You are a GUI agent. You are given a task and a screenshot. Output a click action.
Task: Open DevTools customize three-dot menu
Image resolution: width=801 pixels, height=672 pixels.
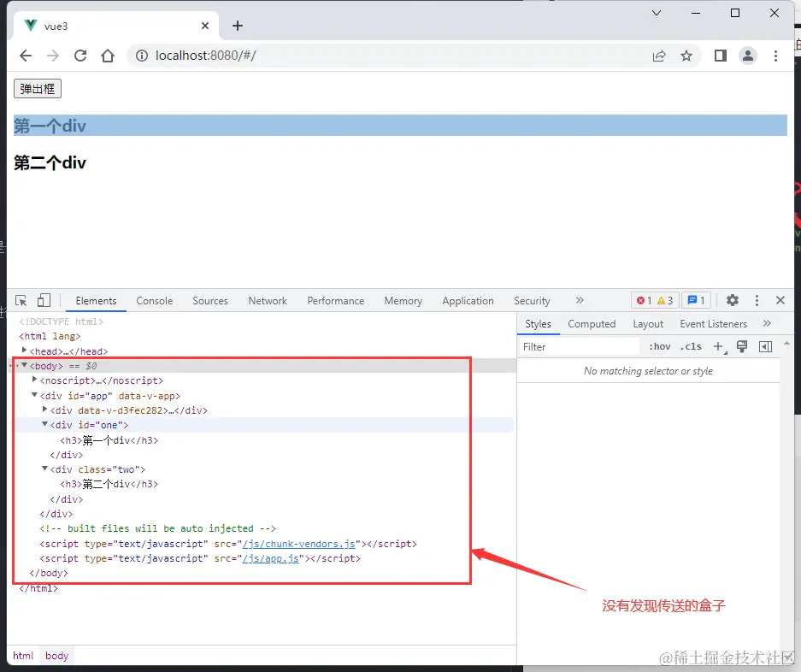click(757, 300)
